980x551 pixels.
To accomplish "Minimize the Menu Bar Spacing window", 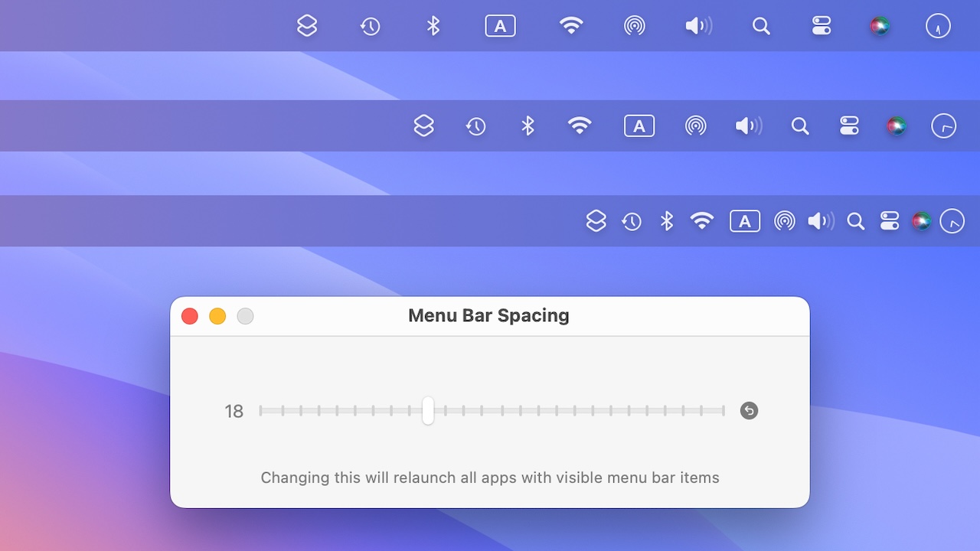I will (217, 316).
